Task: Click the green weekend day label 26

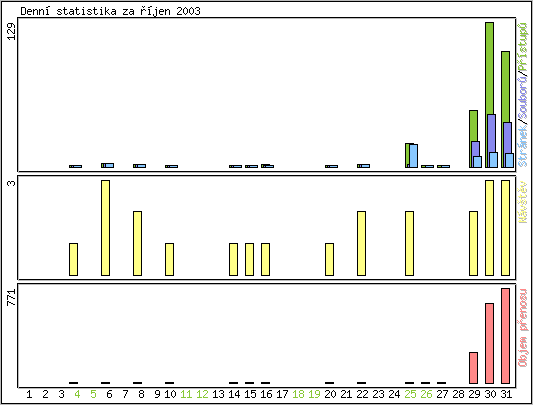Action: point(426,394)
